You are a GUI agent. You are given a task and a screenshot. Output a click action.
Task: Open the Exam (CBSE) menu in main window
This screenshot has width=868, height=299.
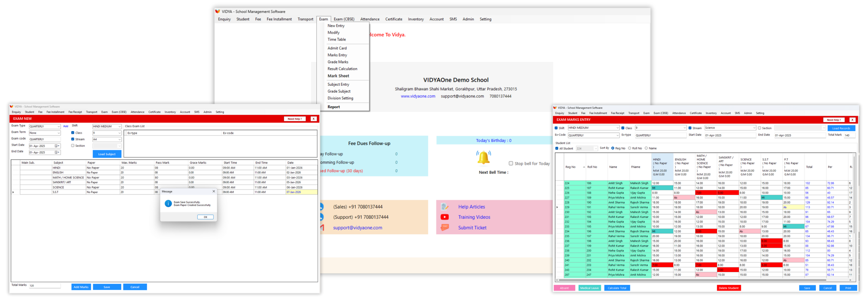344,19
